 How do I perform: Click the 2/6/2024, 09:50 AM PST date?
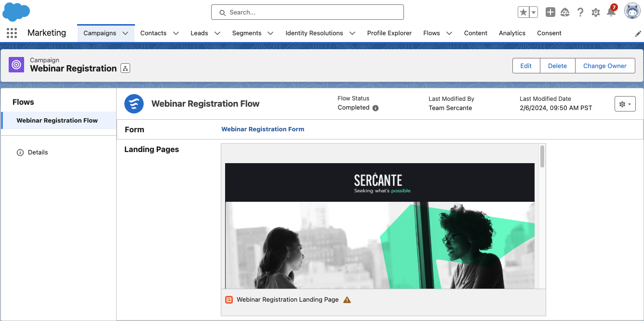coord(556,108)
